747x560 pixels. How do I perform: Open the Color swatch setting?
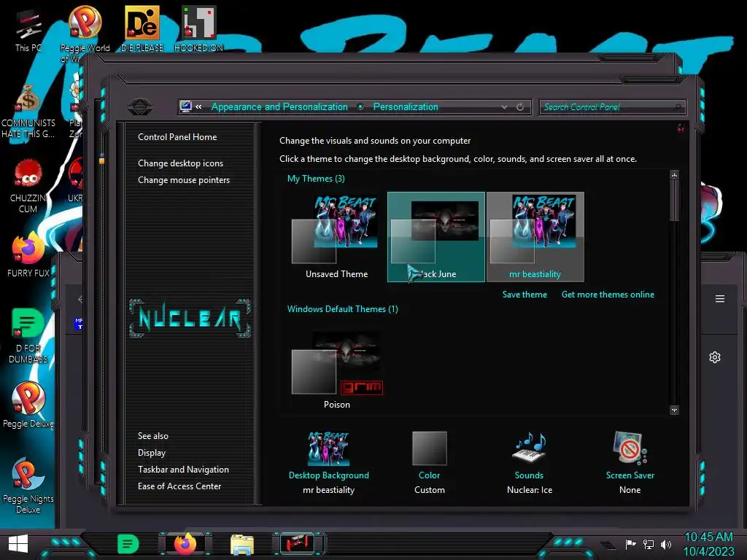[x=429, y=448]
